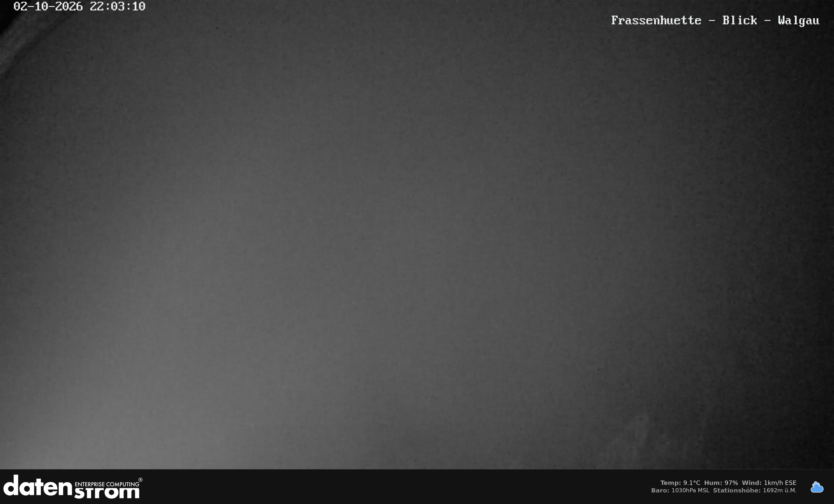834x504 pixels.
Task: Click the Wind: 1km/h ESE reading
Action: pos(769,483)
